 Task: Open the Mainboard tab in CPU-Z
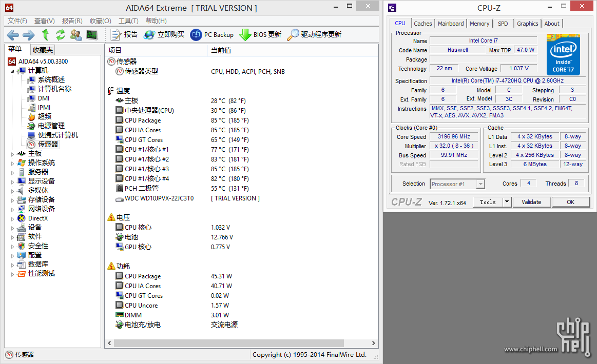451,24
